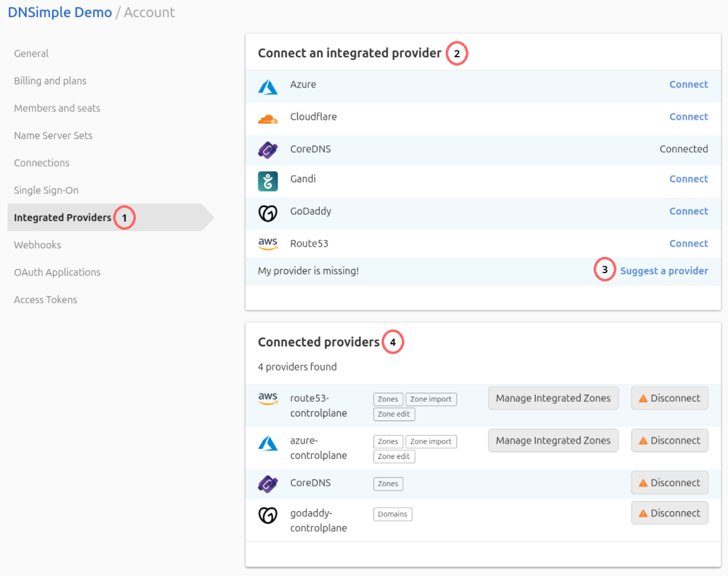Connect the Azure provider
The height and width of the screenshot is (576, 728).
pyautogui.click(x=688, y=84)
